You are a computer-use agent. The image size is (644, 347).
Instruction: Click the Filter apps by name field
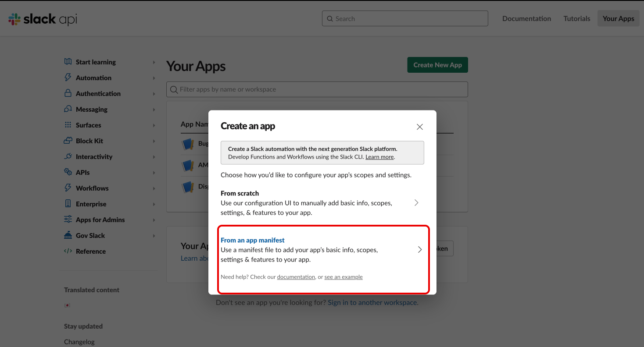317,89
